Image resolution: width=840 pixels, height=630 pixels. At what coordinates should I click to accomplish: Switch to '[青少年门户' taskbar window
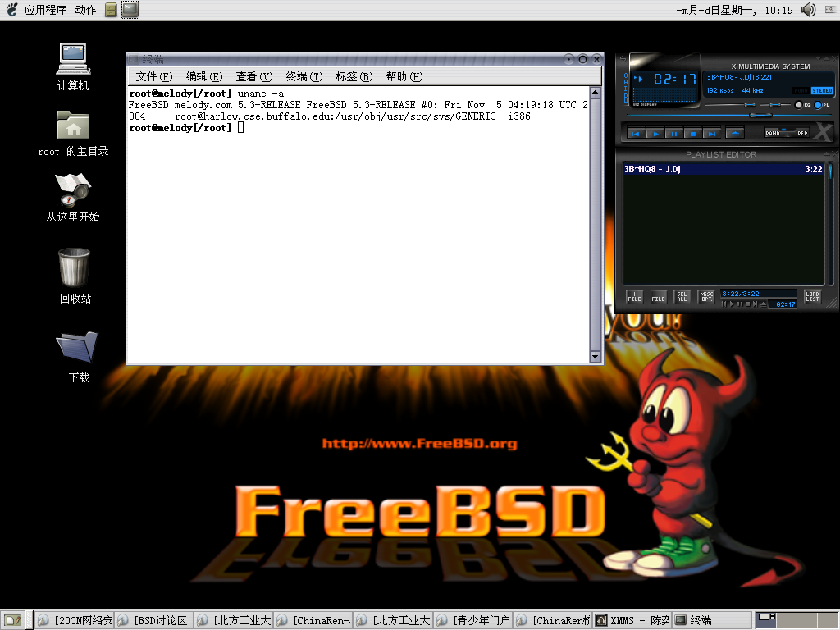click(x=473, y=620)
